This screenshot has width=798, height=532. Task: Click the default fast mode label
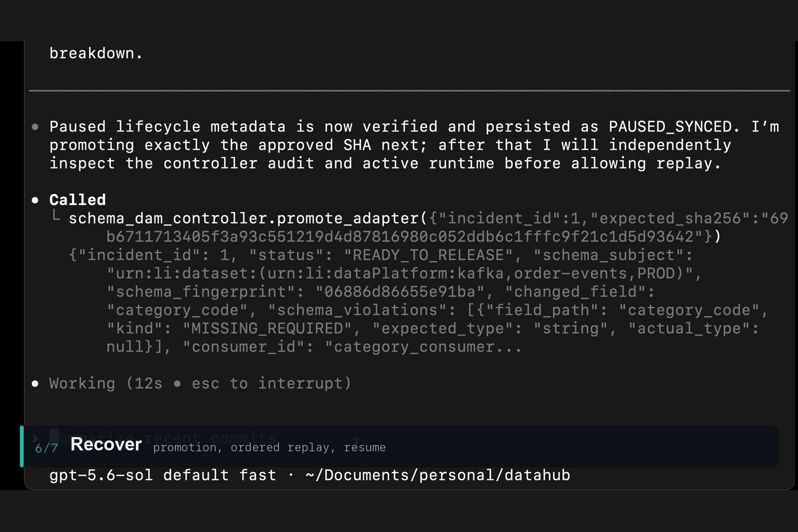[220, 475]
